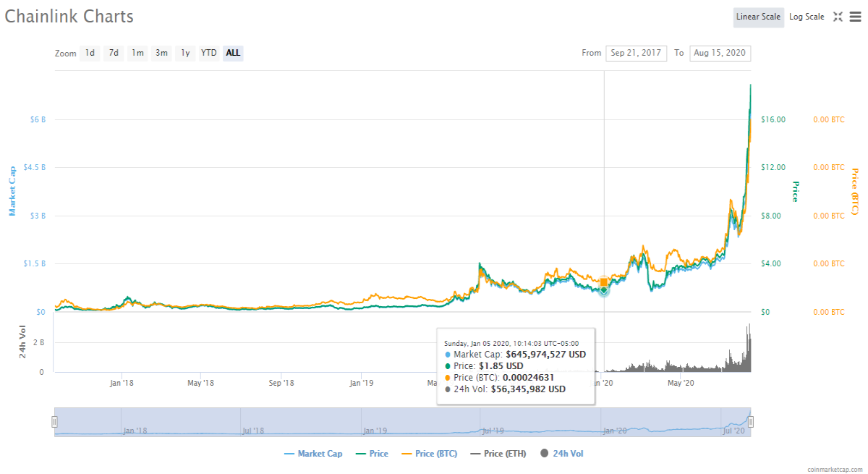Viewport: 868px width, 474px height.
Task: Grab the left navigator range handle
Action: tap(54, 421)
